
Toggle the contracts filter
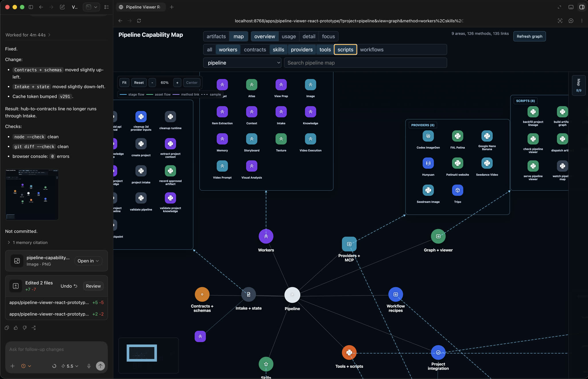(255, 50)
